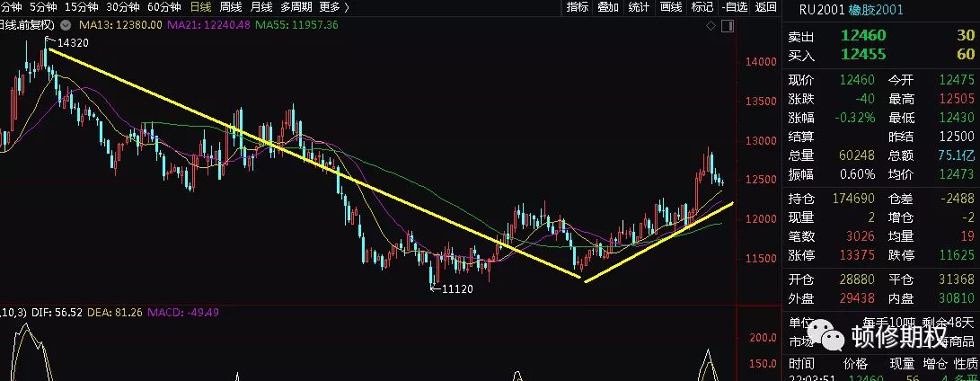Click the 最高 value 12505
Image resolution: width=980 pixels, height=381 pixels.
tap(957, 100)
